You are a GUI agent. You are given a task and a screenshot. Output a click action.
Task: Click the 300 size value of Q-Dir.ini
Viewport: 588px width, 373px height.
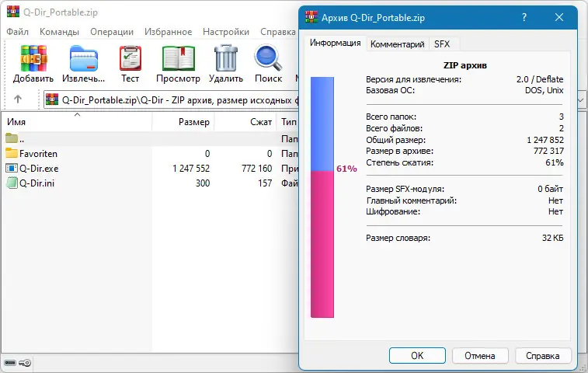(203, 183)
